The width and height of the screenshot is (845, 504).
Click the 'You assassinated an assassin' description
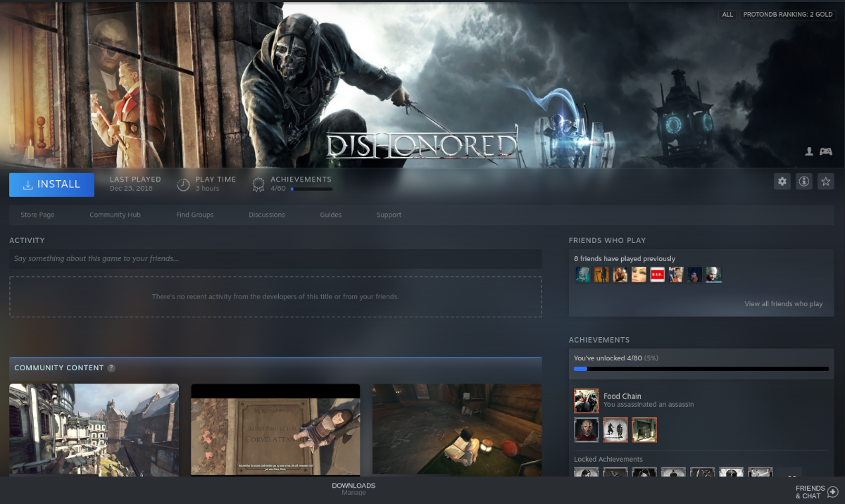pyautogui.click(x=649, y=405)
